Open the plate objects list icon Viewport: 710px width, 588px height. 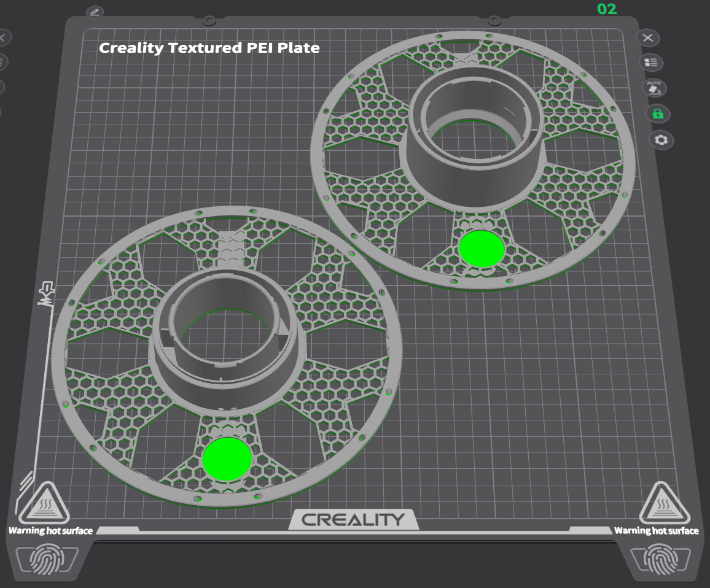(651, 63)
